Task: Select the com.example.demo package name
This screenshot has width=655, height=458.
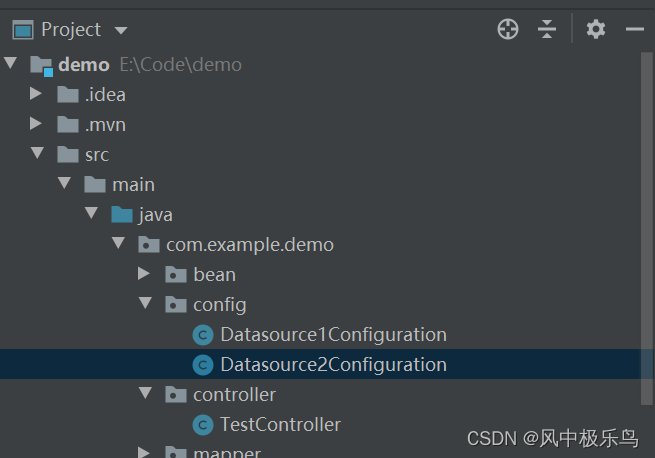Action: coord(250,245)
